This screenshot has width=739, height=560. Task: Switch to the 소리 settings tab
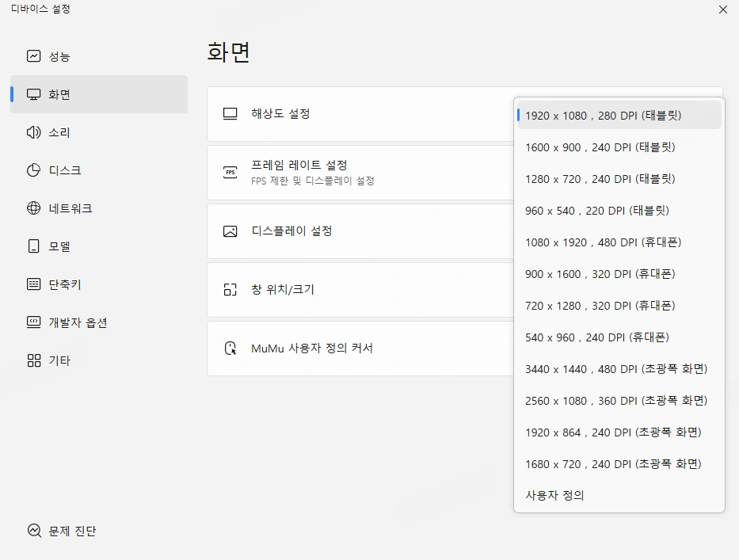point(99,132)
